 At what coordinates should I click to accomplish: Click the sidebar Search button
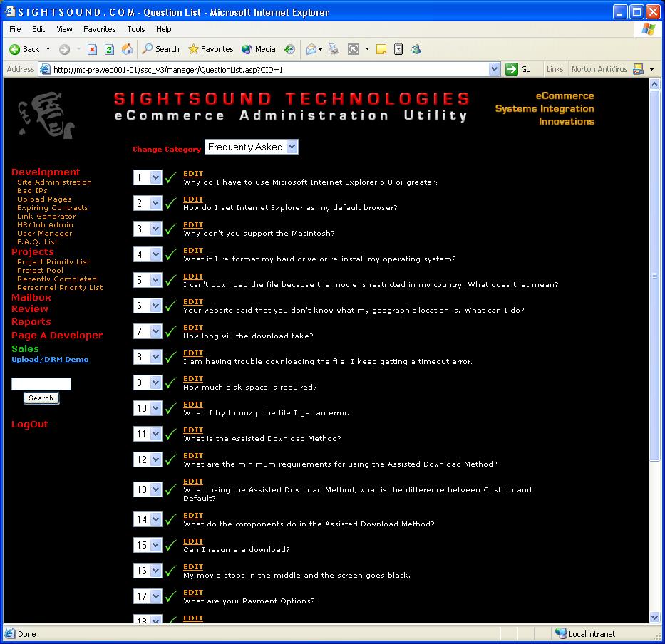pyautogui.click(x=41, y=398)
